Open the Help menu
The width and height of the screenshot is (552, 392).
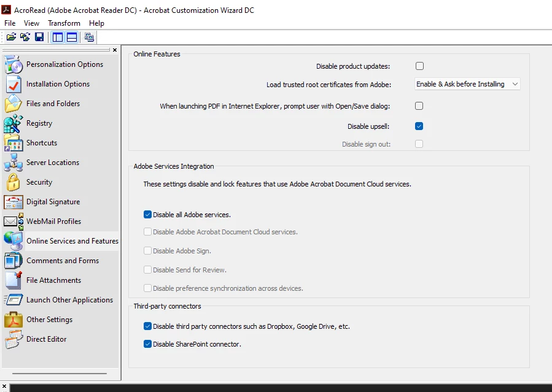pyautogui.click(x=96, y=23)
